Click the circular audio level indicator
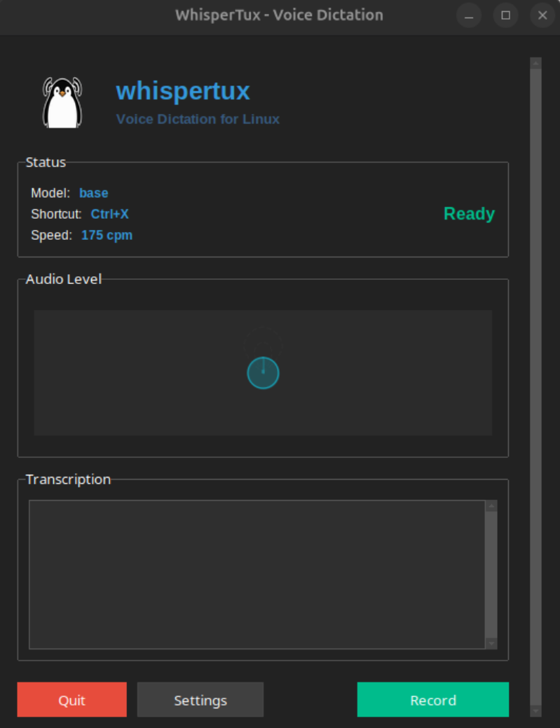Image resolution: width=560 pixels, height=728 pixels. coord(263,372)
